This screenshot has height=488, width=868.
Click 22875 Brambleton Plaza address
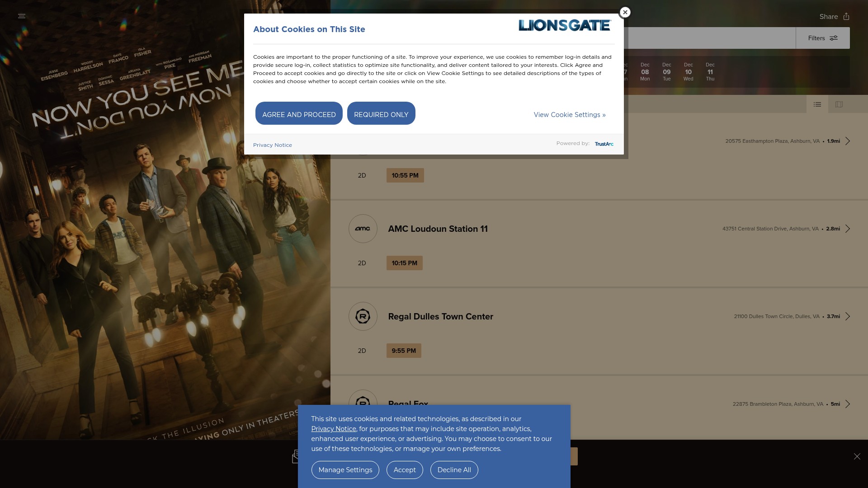coord(778,404)
